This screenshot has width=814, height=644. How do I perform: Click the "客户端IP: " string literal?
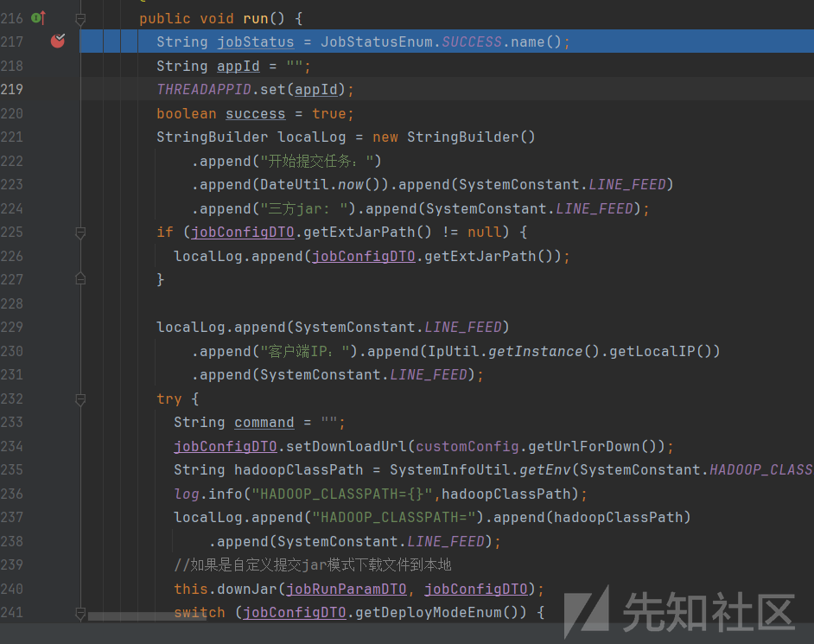tap(305, 352)
